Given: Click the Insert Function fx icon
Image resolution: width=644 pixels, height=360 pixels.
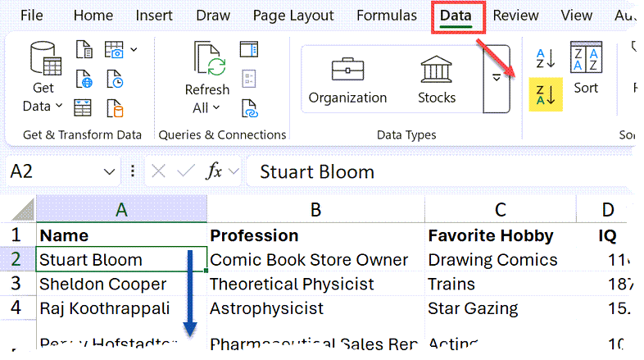Looking at the screenshot, I should coord(214,171).
